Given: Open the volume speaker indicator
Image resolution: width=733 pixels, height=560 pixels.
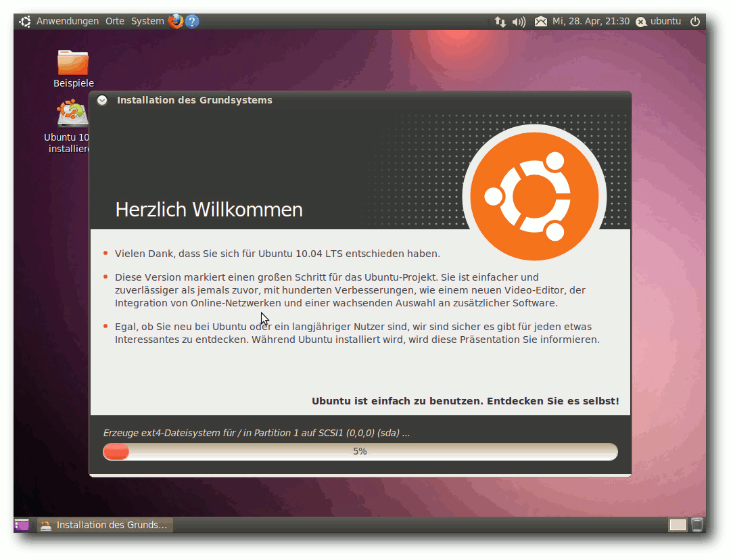Looking at the screenshot, I should tap(519, 22).
